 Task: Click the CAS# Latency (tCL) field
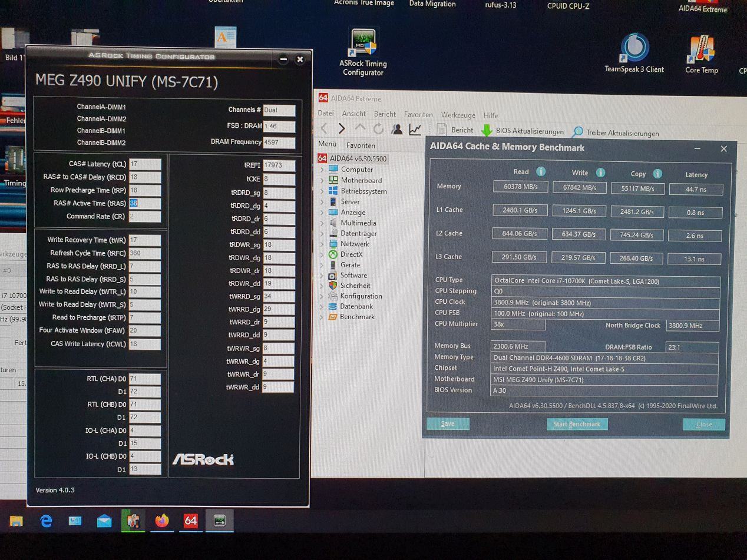pos(145,164)
